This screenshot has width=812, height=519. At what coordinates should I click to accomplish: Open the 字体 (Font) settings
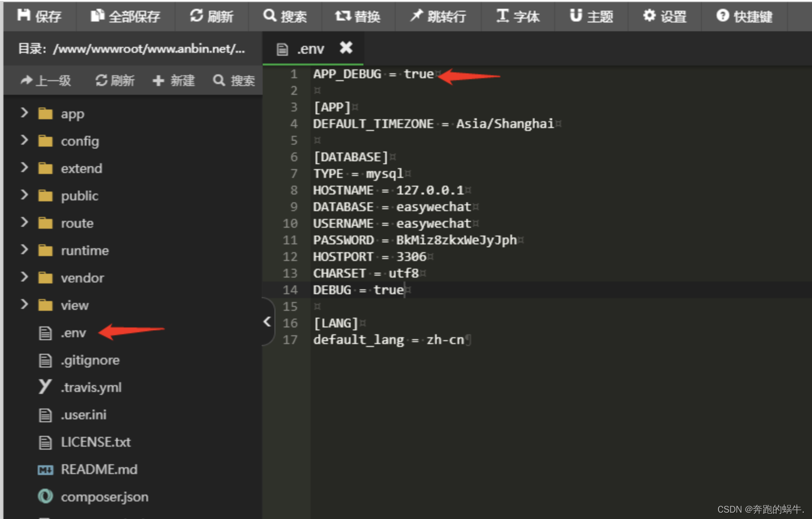coord(518,17)
